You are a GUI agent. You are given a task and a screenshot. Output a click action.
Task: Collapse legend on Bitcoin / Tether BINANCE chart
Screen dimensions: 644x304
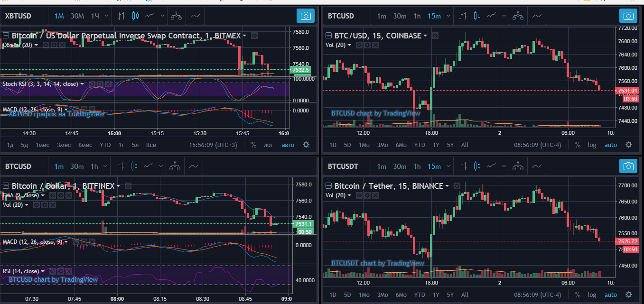point(328,186)
